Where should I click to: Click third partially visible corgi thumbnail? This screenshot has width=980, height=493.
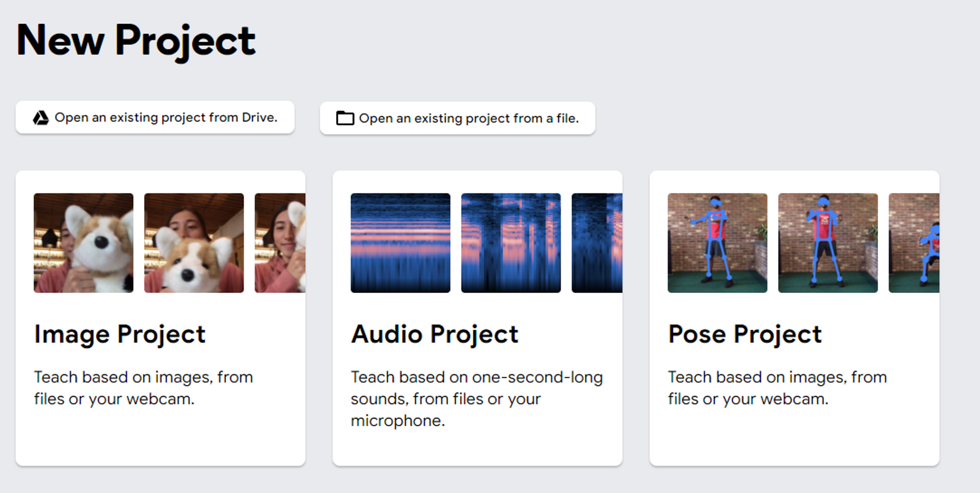click(280, 243)
